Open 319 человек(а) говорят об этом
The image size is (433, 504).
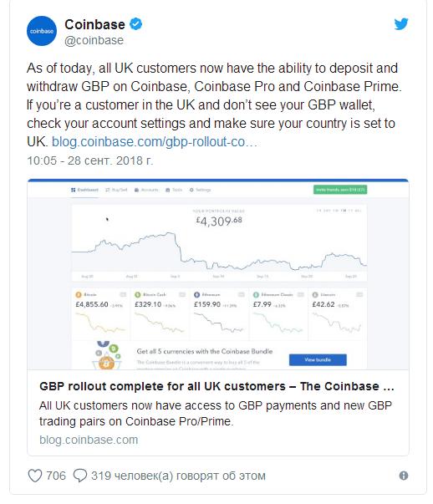point(178,476)
